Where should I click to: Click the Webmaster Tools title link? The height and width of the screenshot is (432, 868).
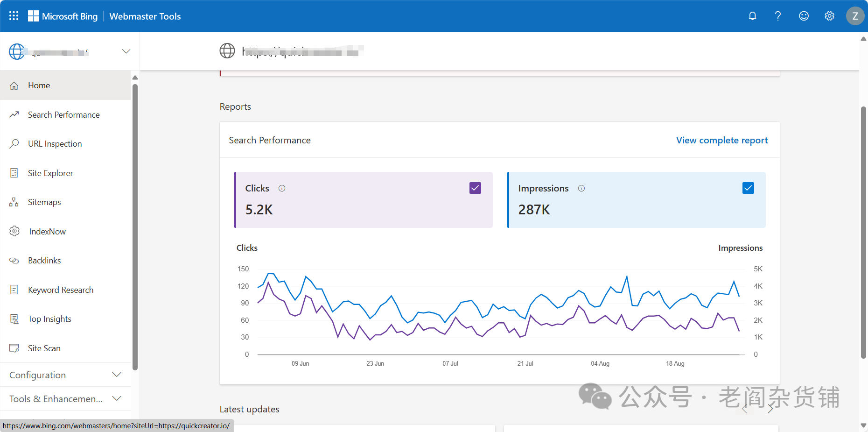pos(145,16)
